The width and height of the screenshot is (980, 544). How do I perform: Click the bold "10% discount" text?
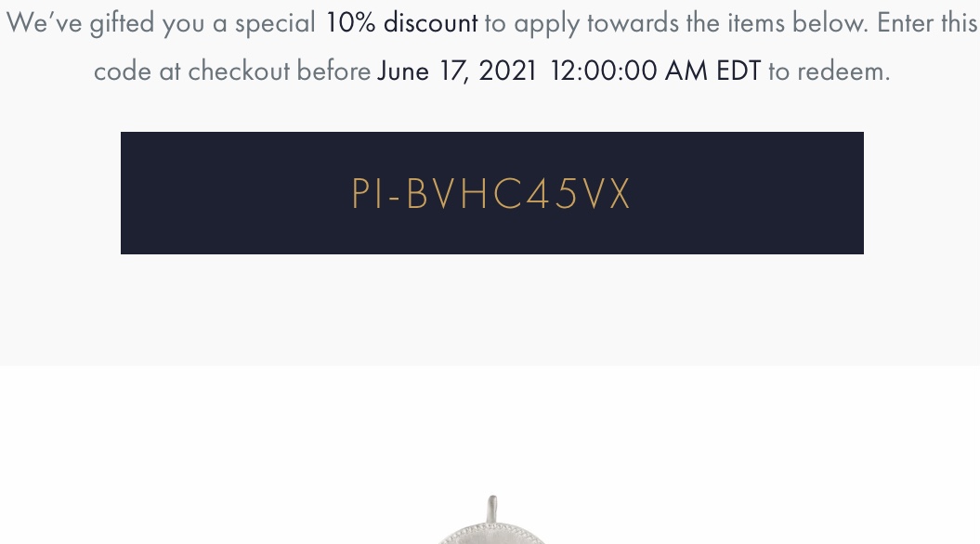(x=401, y=23)
